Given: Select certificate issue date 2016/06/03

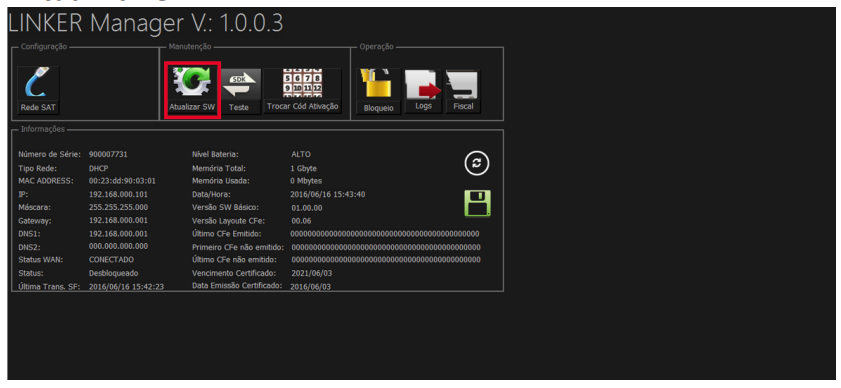Looking at the screenshot, I should [311, 287].
